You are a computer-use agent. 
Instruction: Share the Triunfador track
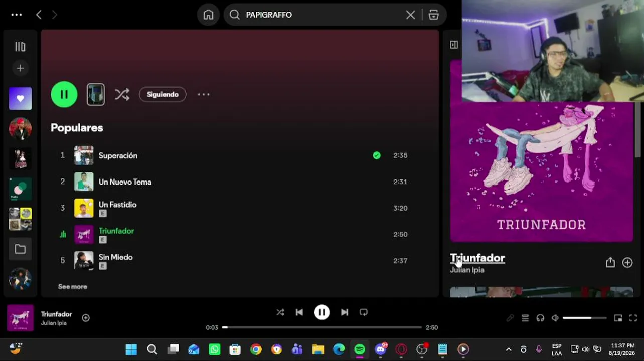[x=610, y=262]
